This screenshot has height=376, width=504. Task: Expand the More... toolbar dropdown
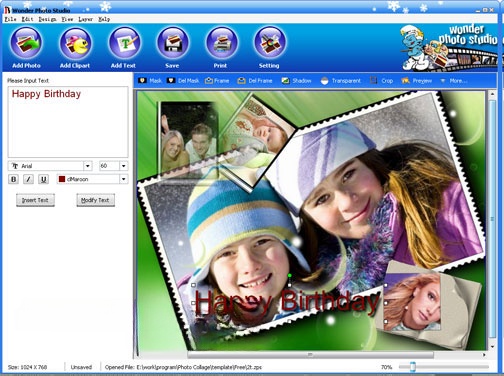[x=454, y=81]
